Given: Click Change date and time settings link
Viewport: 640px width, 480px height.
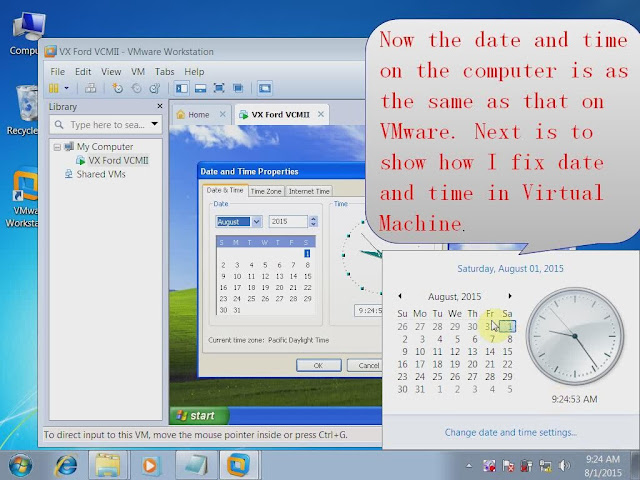Looking at the screenshot, I should tap(511, 432).
